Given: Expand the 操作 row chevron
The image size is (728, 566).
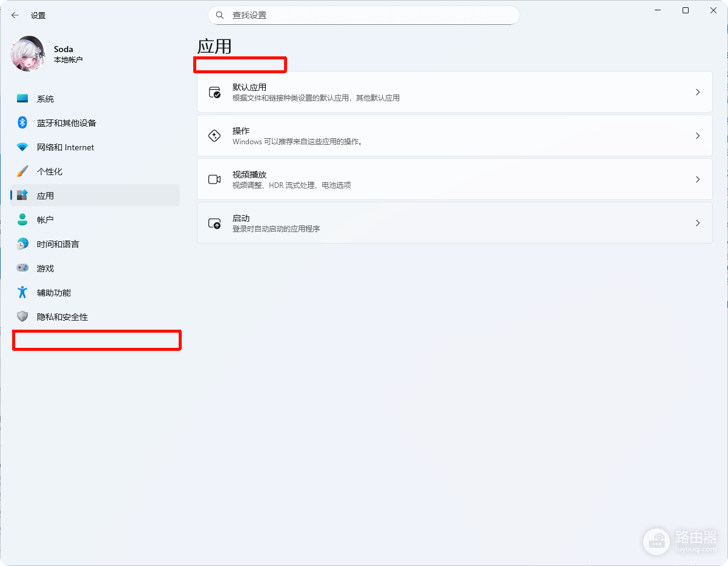Looking at the screenshot, I should tap(698, 136).
